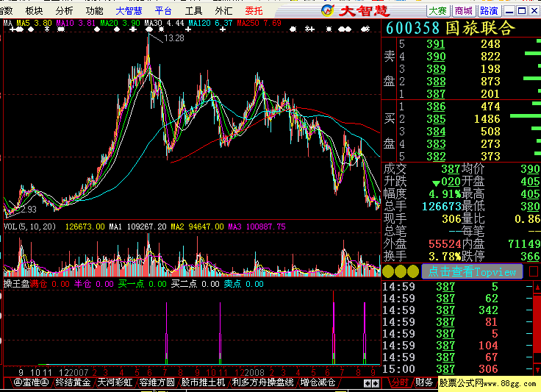Viewport: 541px width, 392px height.
Task: Click the tick list scroll-up arrow
Action: pyautogui.click(x=537, y=287)
